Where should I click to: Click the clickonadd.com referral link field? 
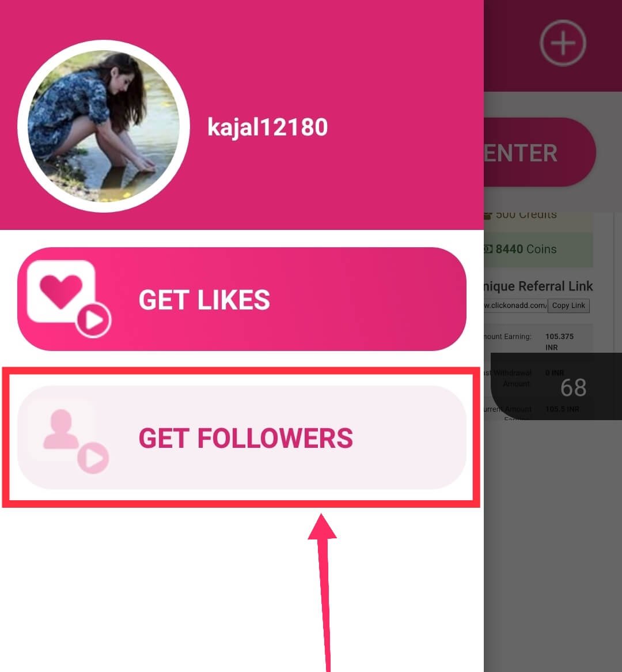pos(516,305)
